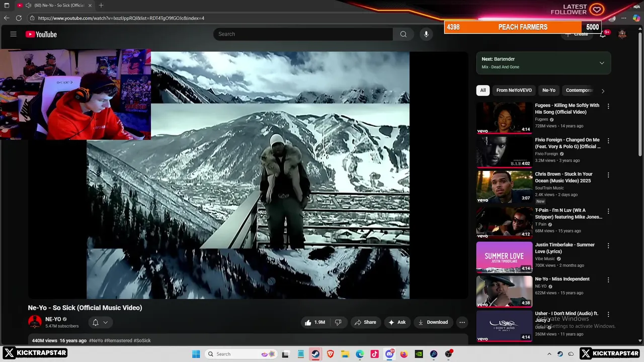Like the video with thumbs up
644x362 pixels.
[314, 322]
